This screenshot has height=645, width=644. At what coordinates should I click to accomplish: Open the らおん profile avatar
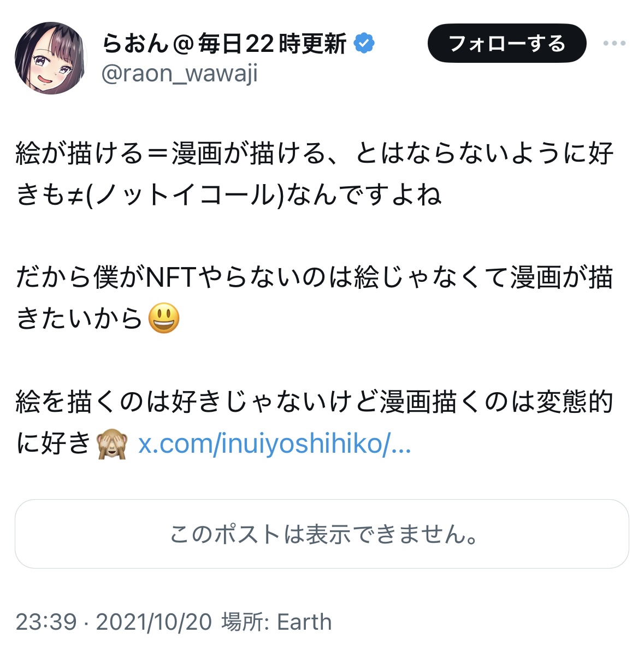51,58
